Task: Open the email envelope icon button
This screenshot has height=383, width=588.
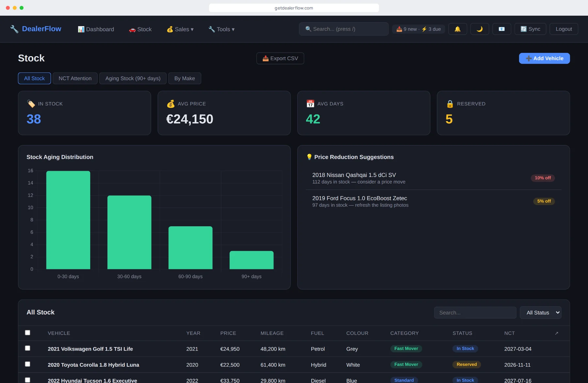Action: coord(502,29)
